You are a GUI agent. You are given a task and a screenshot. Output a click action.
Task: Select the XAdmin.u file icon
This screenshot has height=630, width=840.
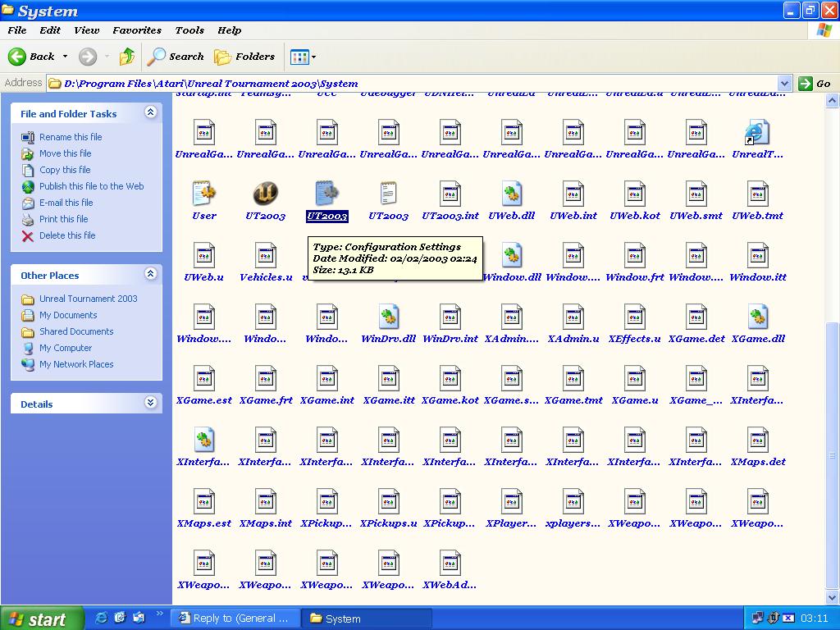click(x=573, y=317)
